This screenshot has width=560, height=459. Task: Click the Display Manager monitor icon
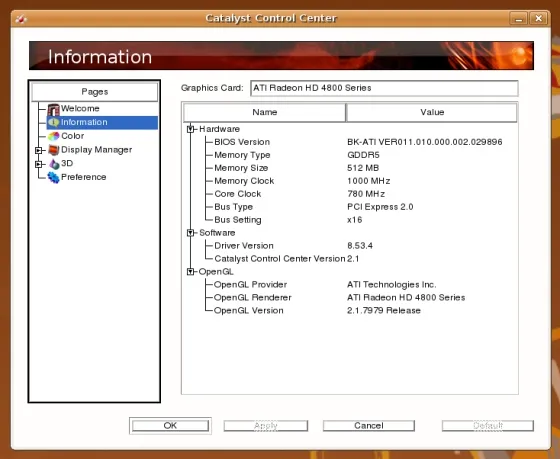pos(54,150)
